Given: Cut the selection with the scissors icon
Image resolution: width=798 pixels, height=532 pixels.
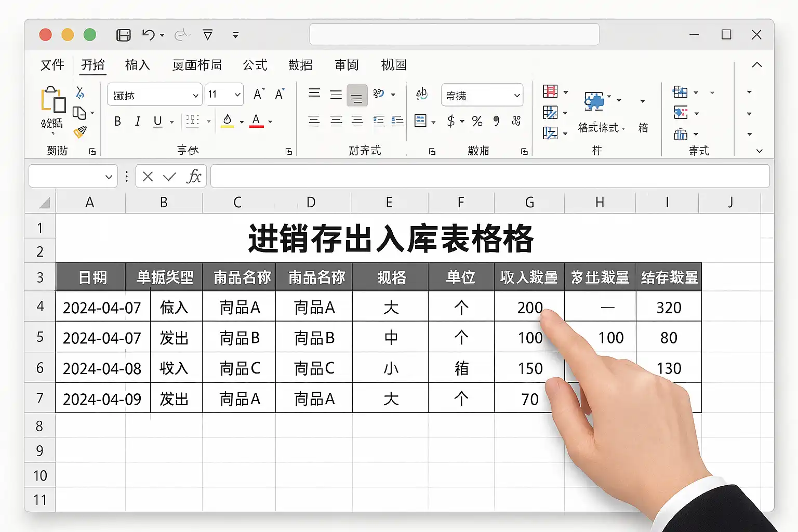Looking at the screenshot, I should [x=80, y=92].
